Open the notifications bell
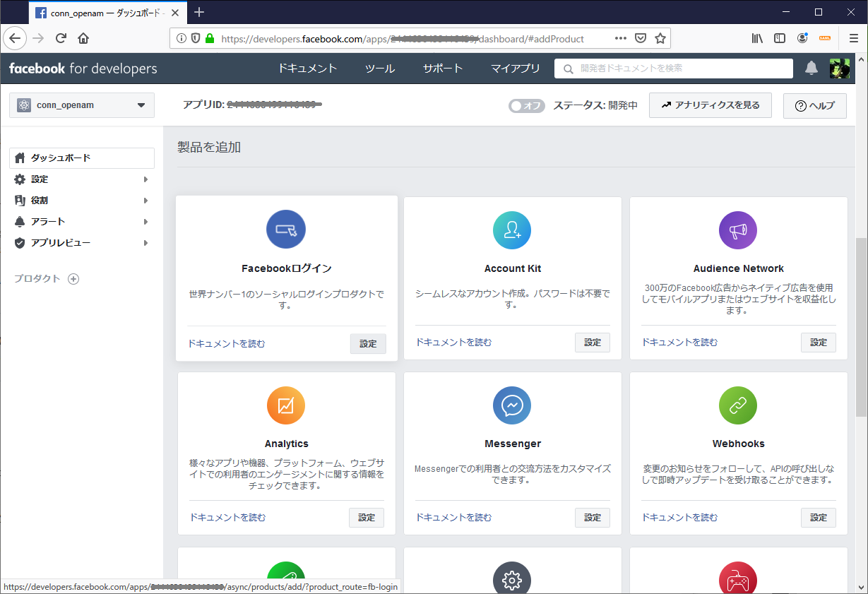This screenshot has width=868, height=594. coord(811,68)
